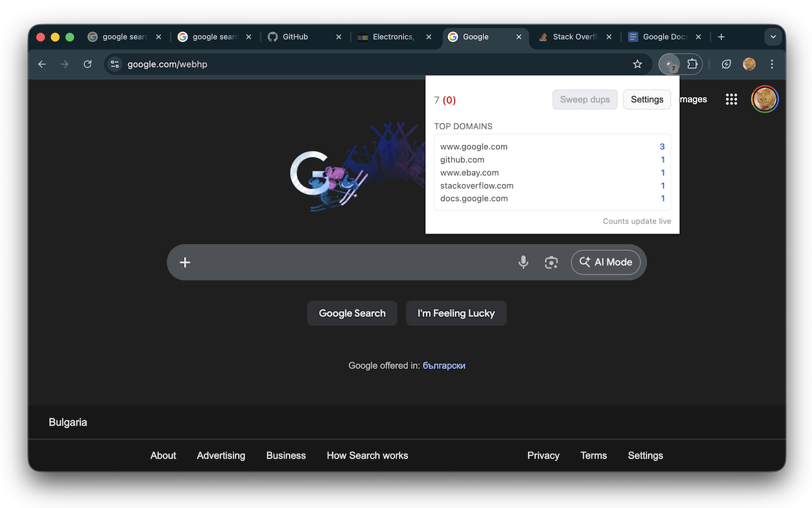Close the active Google tab
Viewport: 812px width, 508px height.
click(x=519, y=37)
